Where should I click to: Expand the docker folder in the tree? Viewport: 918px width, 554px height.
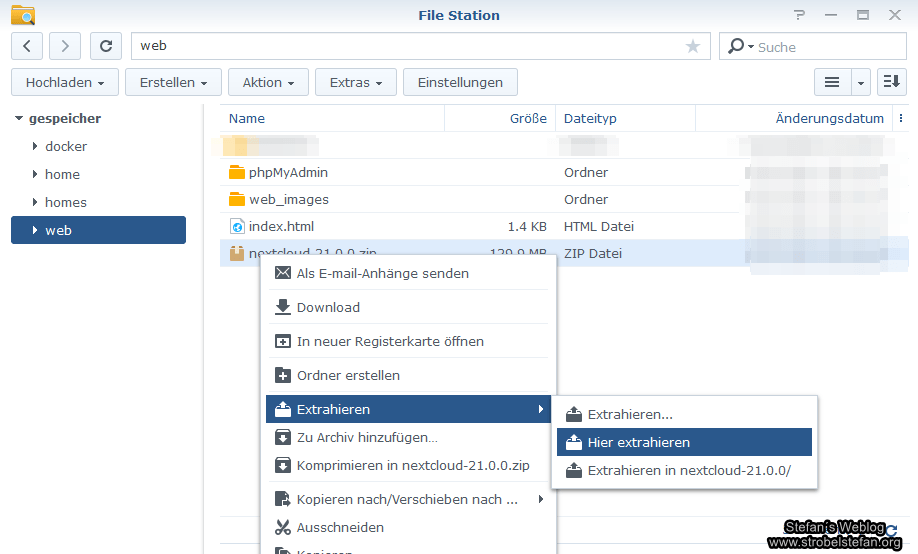[x=35, y=146]
